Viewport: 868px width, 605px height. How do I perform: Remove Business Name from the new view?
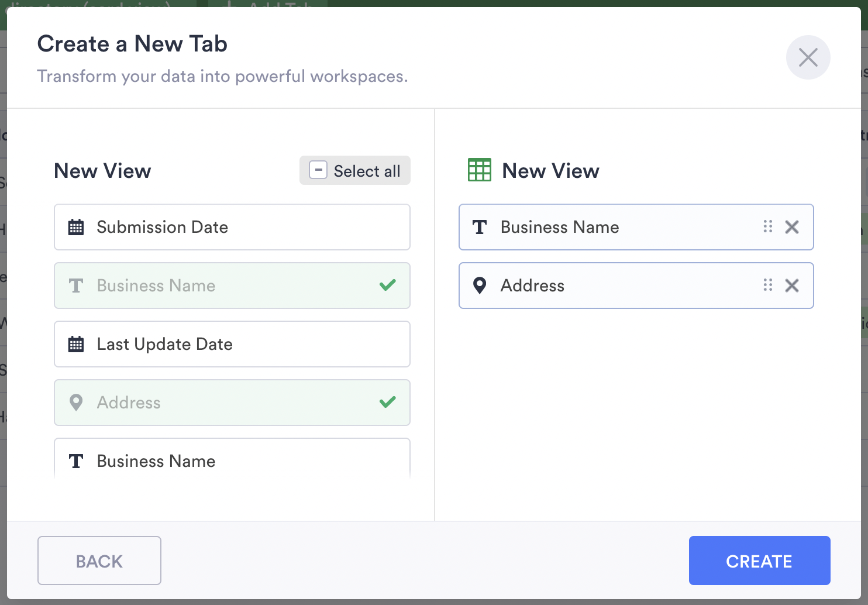[x=792, y=227]
